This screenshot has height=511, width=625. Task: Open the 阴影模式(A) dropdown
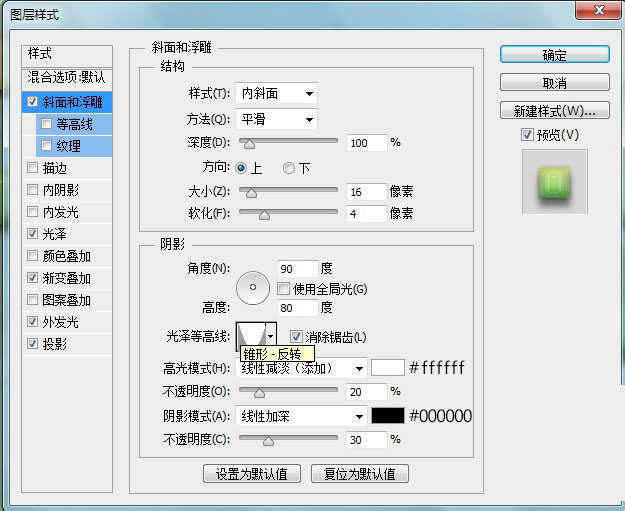[302, 417]
